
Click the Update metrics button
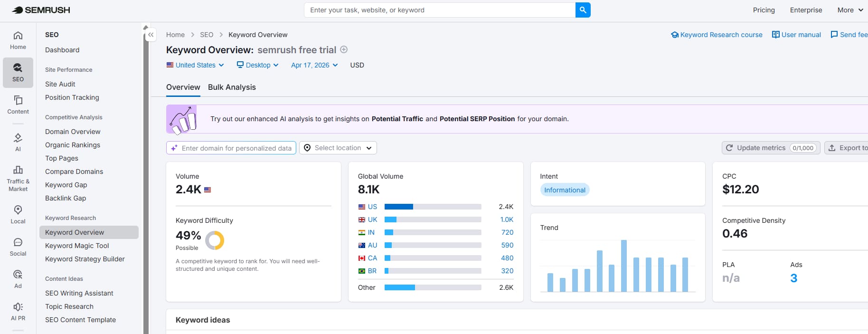click(771, 148)
